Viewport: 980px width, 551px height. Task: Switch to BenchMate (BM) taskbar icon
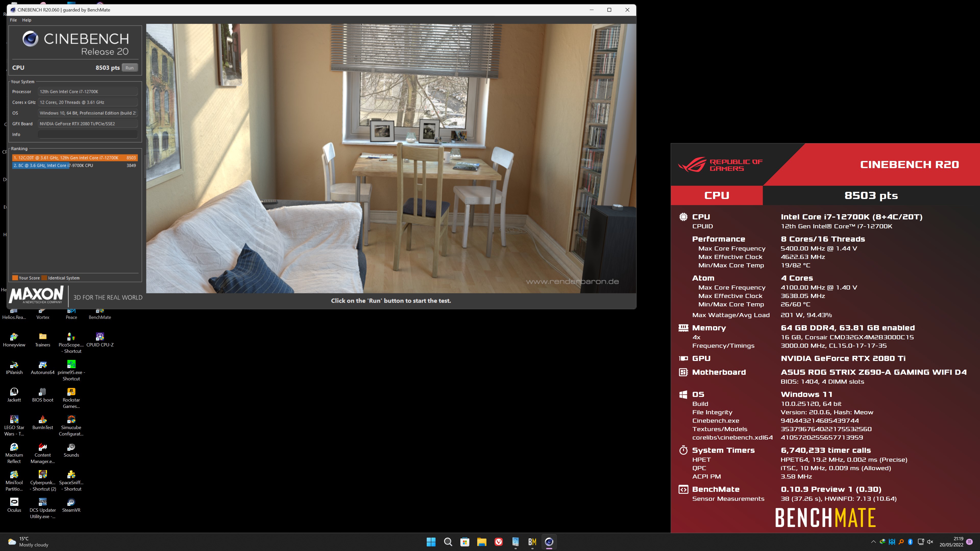click(532, 542)
